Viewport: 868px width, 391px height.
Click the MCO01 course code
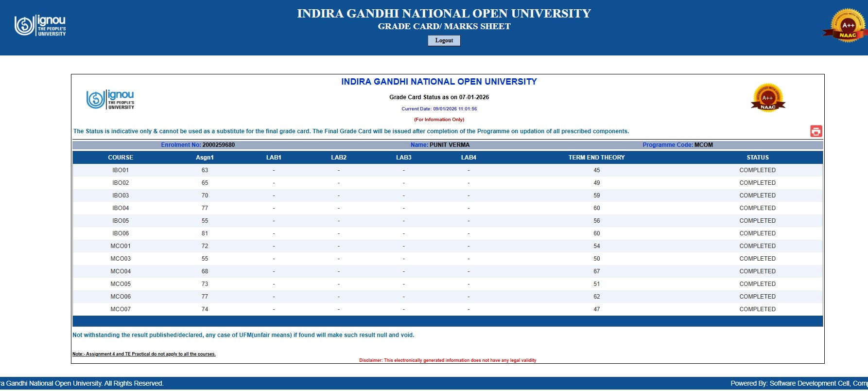(x=121, y=246)
